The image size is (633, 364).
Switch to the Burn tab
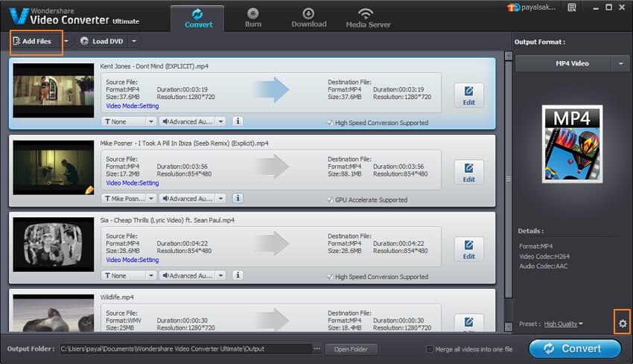click(x=253, y=19)
